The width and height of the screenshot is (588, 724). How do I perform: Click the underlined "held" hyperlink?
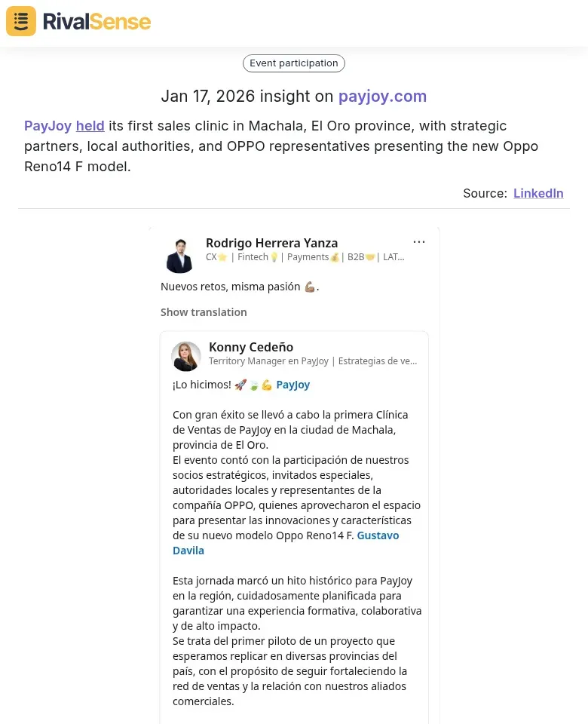tap(90, 125)
